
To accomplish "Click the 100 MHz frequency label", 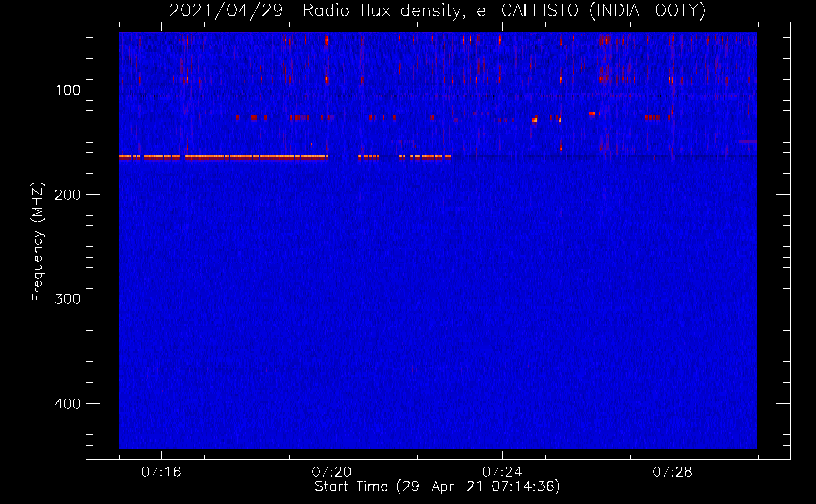I will 68,91.
